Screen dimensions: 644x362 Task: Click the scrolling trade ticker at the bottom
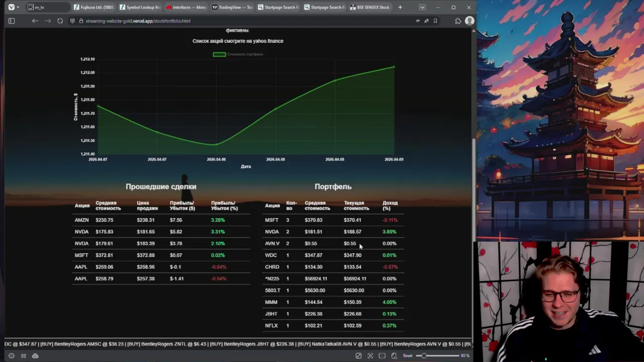coord(238,344)
